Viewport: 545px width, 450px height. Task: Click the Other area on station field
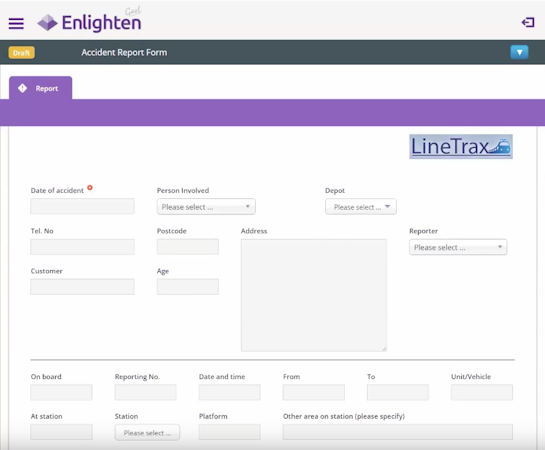[398, 432]
